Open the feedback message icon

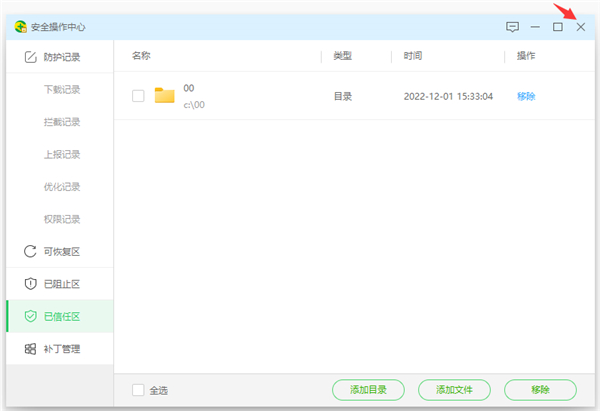tap(512, 27)
